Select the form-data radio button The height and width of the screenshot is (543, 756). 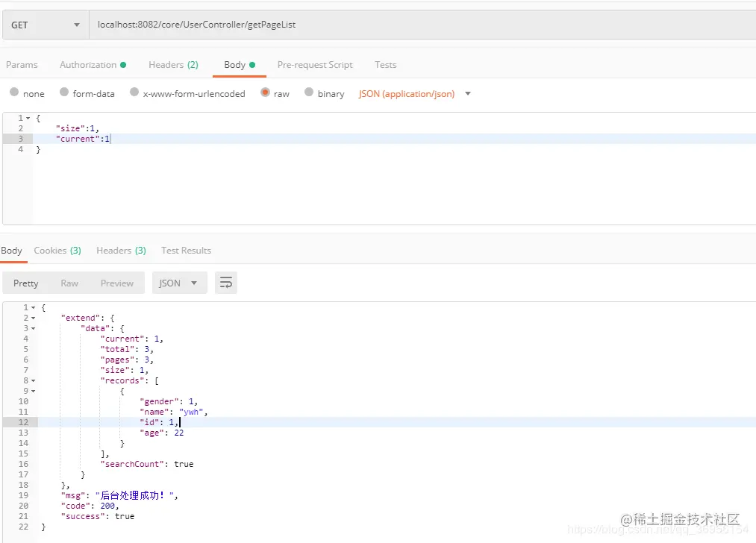pyautogui.click(x=64, y=92)
